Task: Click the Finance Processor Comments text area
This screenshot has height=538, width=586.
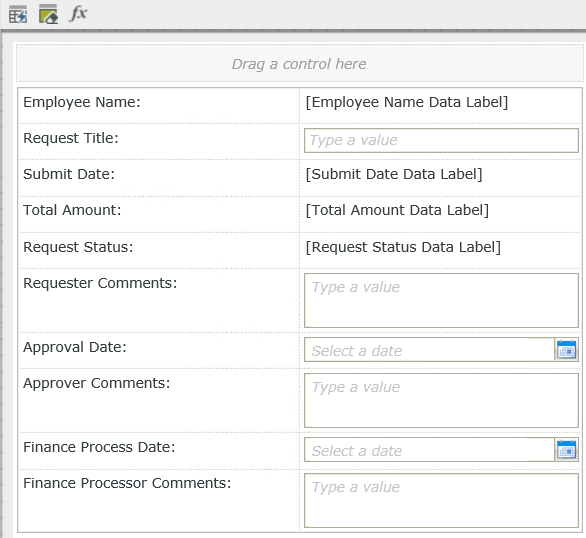Action: pos(441,501)
